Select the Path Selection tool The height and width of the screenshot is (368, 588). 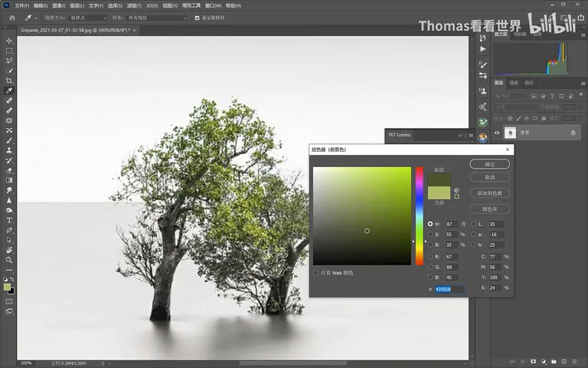click(x=9, y=240)
